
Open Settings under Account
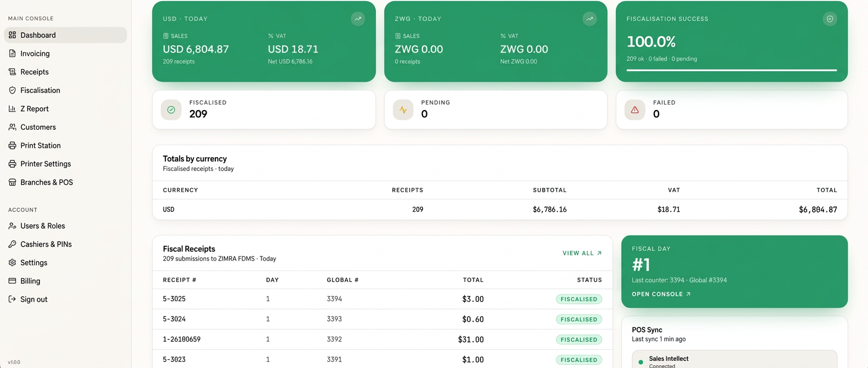click(x=65, y=262)
